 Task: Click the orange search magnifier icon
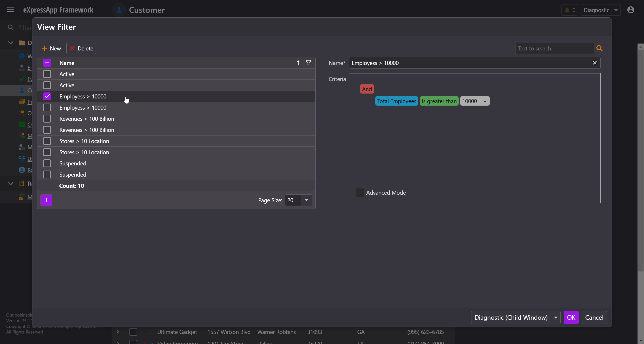pyautogui.click(x=599, y=48)
